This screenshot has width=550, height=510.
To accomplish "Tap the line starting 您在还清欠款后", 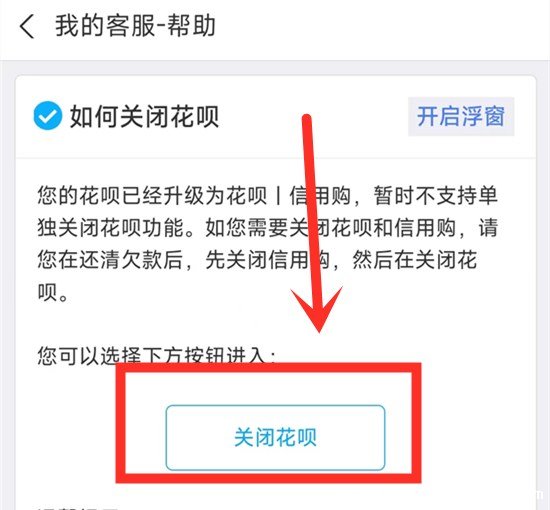I will (257, 260).
